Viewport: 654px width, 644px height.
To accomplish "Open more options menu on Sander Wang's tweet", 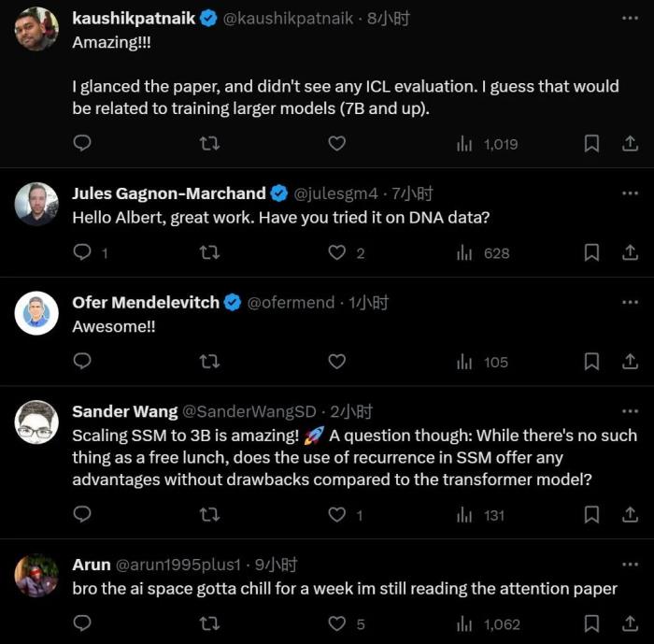I will pos(630,411).
